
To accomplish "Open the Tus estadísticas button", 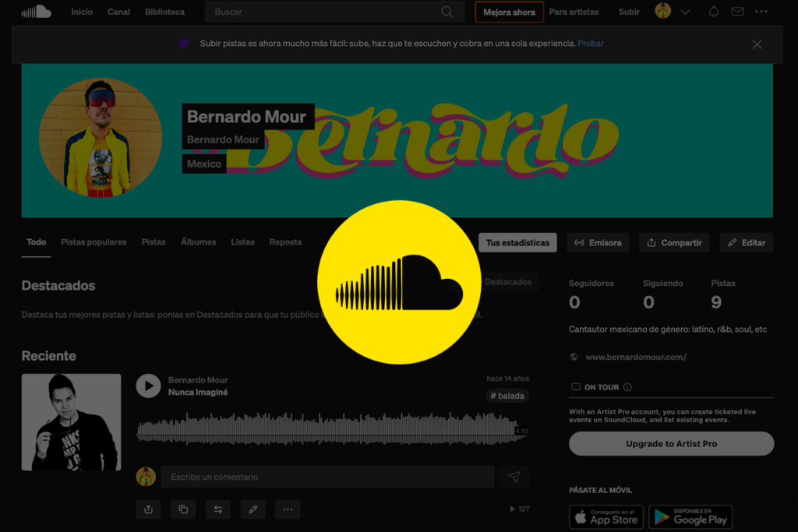I will [517, 243].
